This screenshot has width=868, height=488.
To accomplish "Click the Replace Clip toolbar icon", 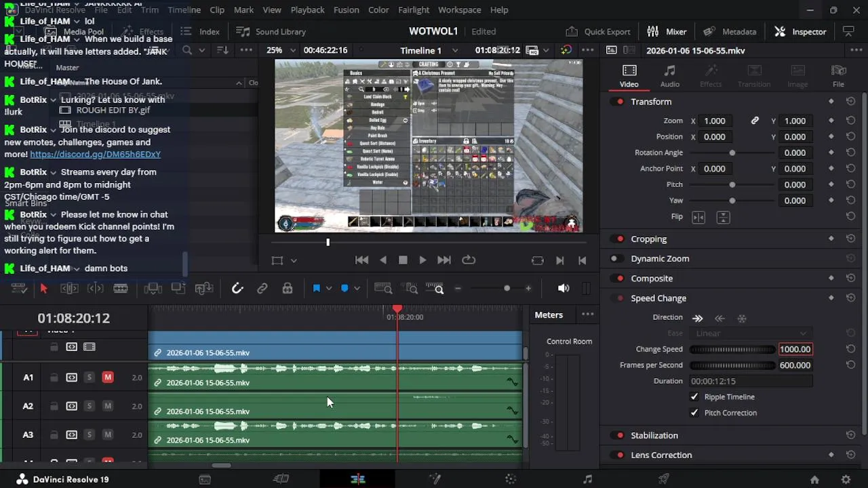I will [204, 289].
